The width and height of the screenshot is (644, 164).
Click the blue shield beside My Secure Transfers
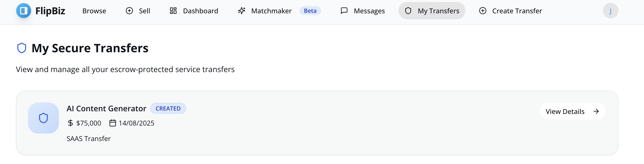tap(22, 48)
